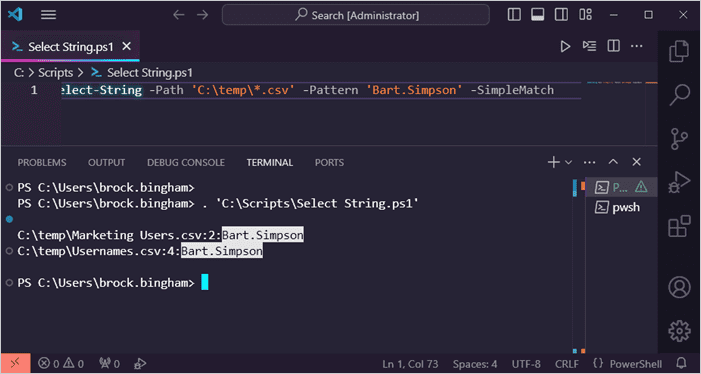The image size is (701, 374).
Task: Click Usernames.csv result line
Action: (140, 252)
